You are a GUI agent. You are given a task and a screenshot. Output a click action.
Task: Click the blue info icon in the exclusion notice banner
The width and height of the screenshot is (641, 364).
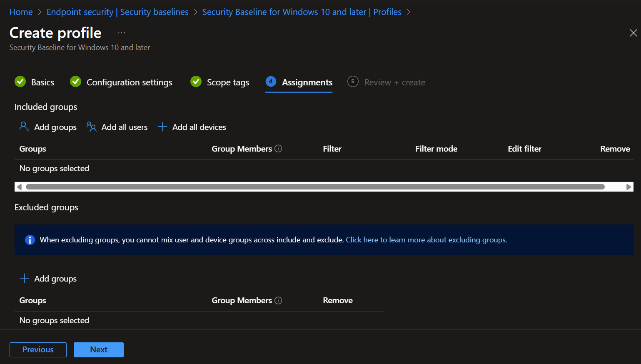click(30, 240)
